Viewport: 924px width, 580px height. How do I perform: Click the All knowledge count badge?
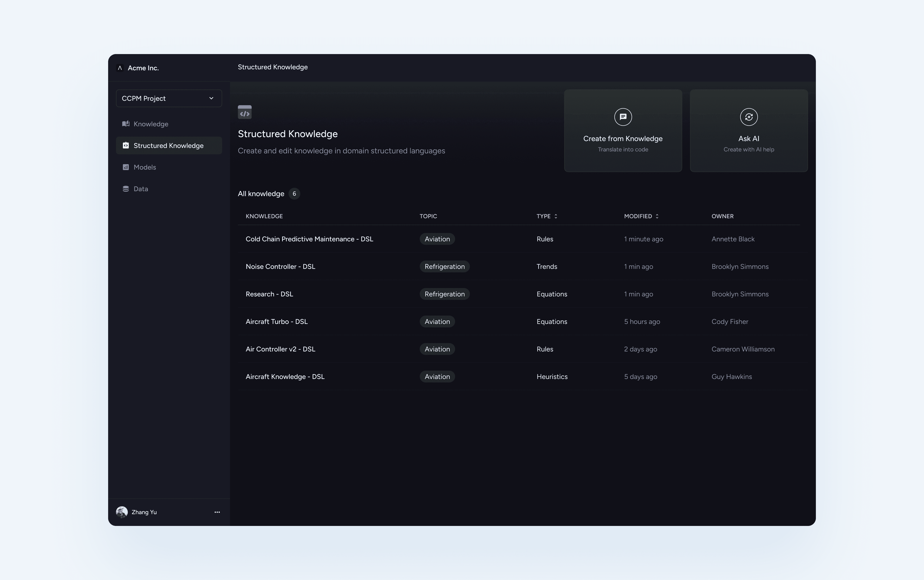click(294, 194)
